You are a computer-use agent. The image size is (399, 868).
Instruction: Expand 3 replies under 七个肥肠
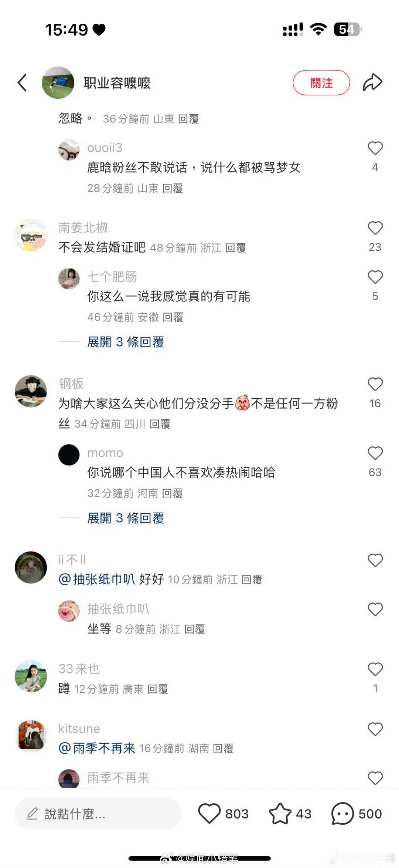(126, 342)
